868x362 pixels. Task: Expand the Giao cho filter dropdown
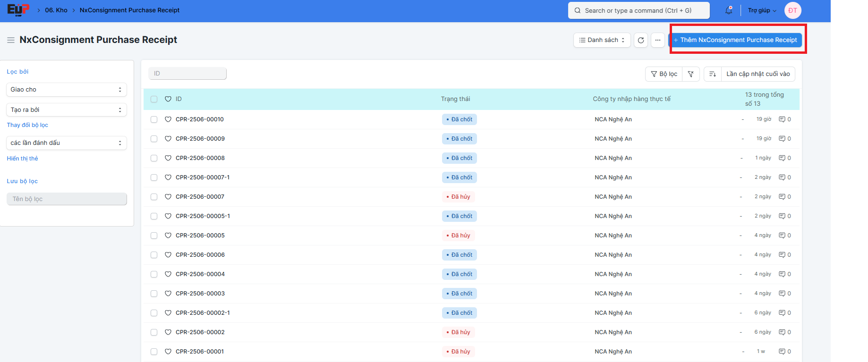pos(67,90)
